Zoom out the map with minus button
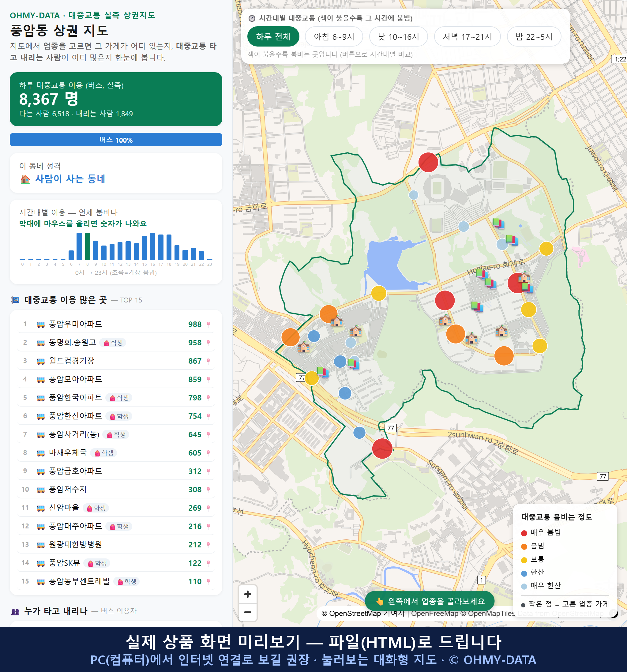 click(248, 612)
